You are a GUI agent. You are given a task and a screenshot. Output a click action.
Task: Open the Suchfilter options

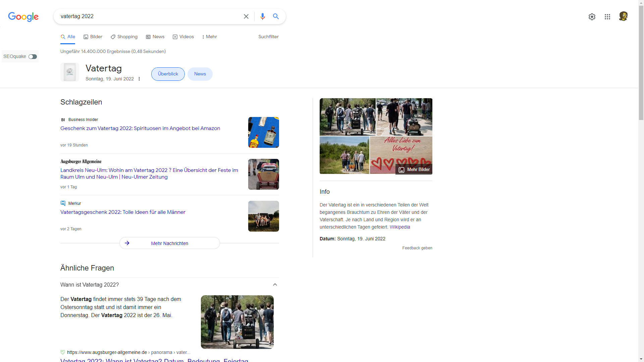pos(268,37)
